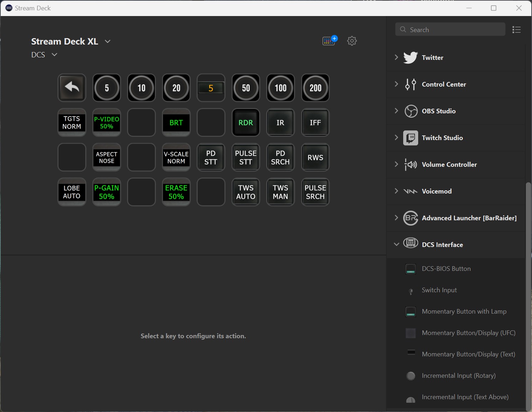Screen dimensions: 532x412
Task: Select the empty key between BRT and RDR
Action: point(211,123)
